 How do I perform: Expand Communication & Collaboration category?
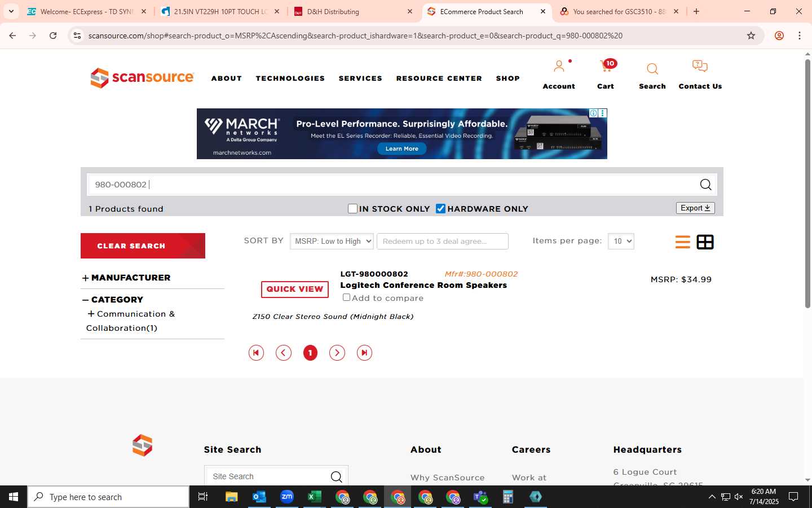click(x=91, y=314)
